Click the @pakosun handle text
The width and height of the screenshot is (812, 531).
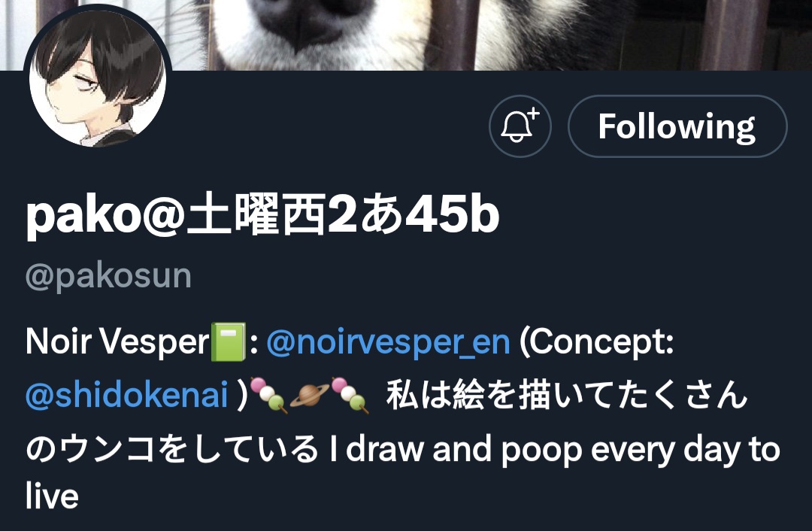[x=108, y=276]
